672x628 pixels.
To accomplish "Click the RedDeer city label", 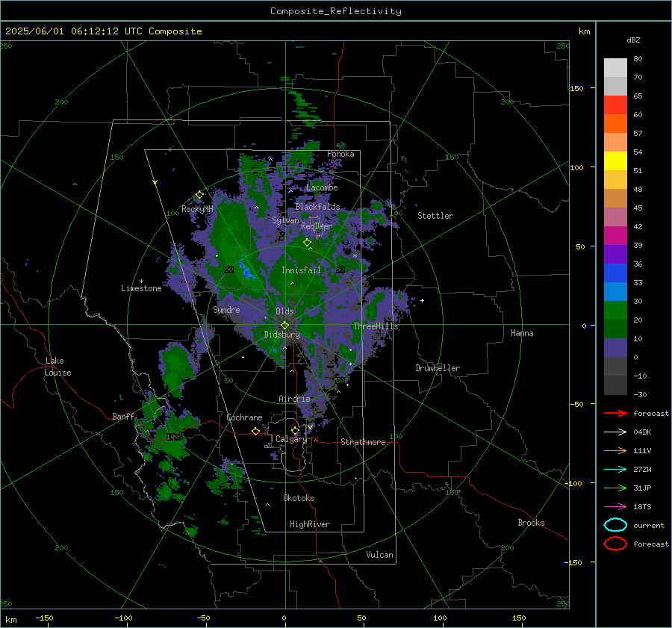I will pos(317,226).
